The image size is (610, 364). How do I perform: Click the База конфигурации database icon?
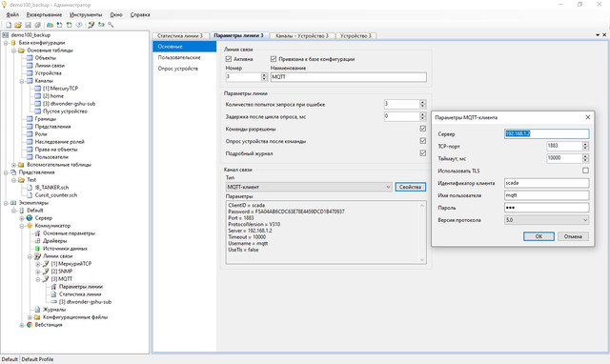[13, 43]
